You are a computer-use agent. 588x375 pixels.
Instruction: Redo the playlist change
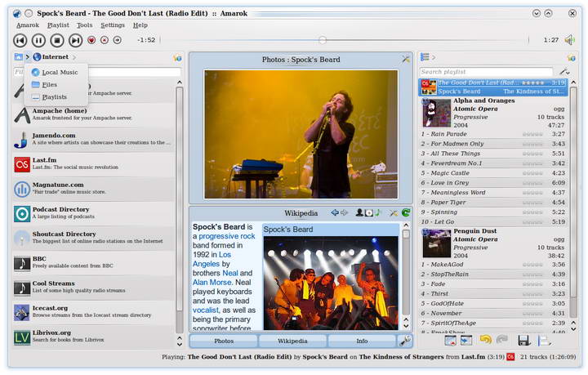[501, 340]
